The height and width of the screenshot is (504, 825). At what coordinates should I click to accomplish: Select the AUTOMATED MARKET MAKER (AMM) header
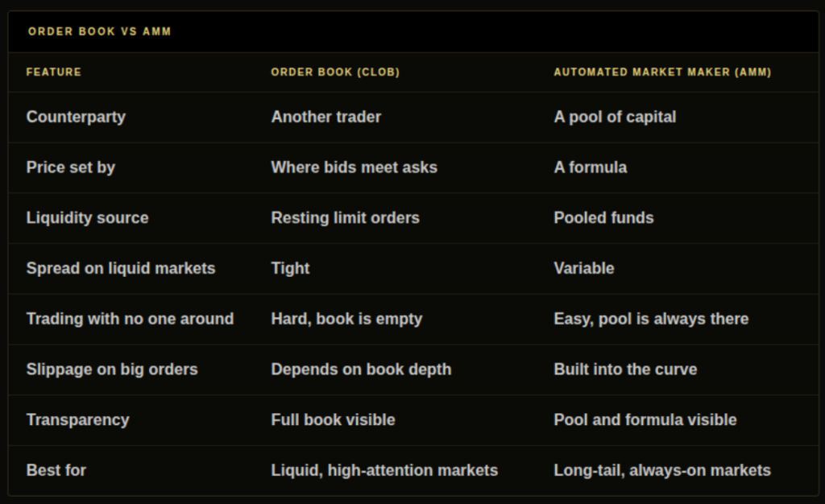[662, 72]
